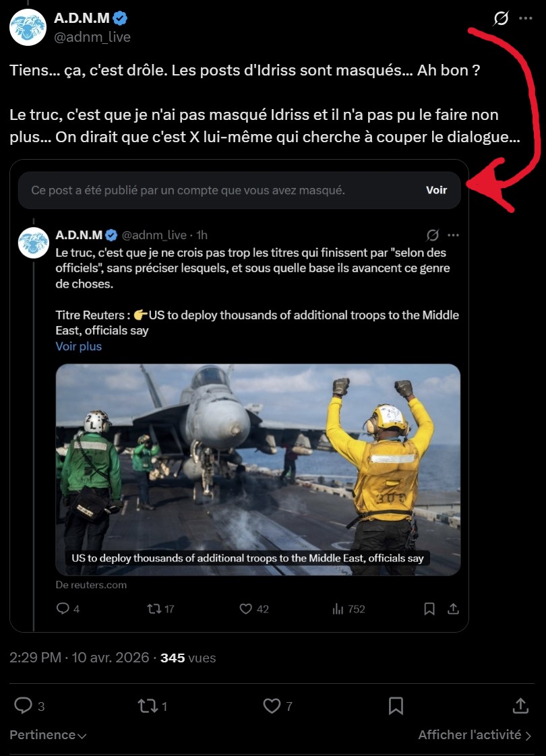
Task: Click the Grok icon on the main post
Action: [501, 18]
